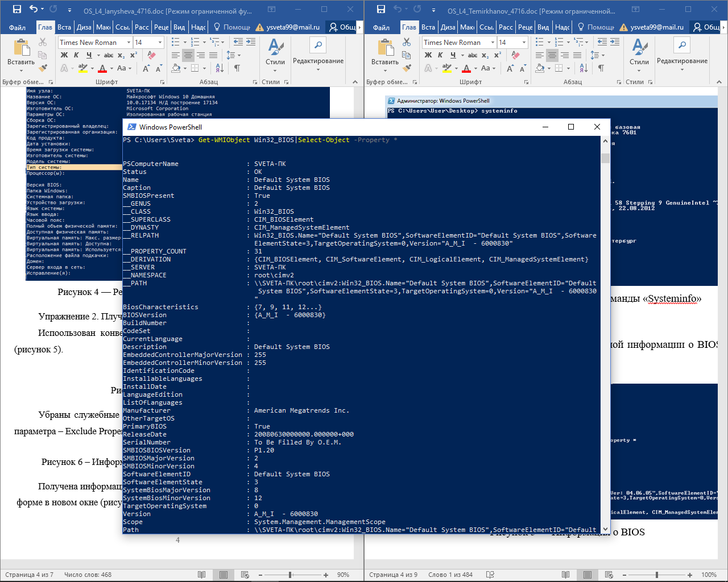728x582 pixels.
Task: Save the left Word document OS_L4_lanysheva
Action: (x=17, y=9)
